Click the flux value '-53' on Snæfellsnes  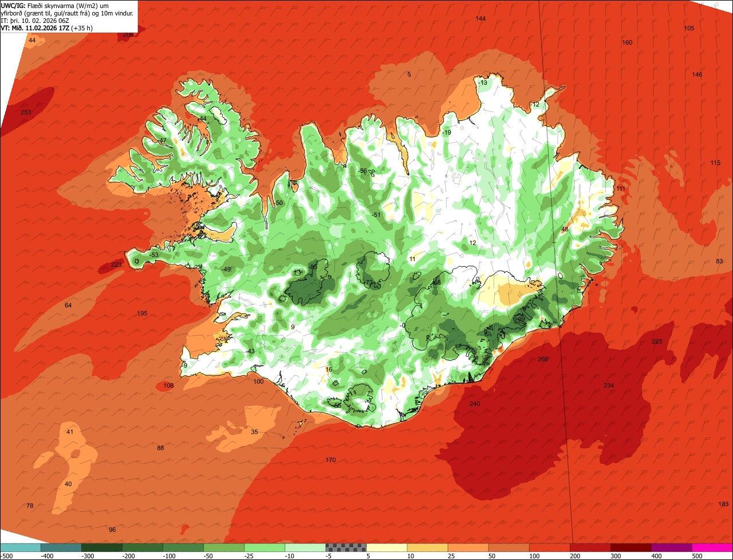pyautogui.click(x=153, y=255)
